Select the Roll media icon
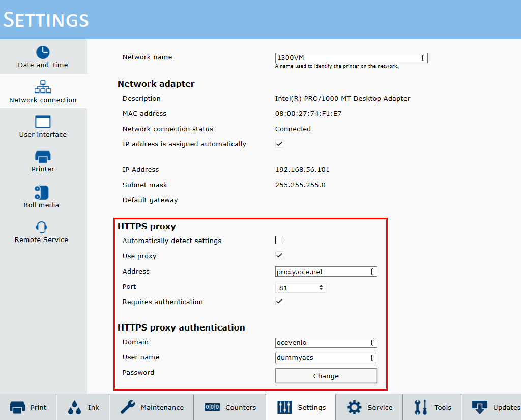 pos(41,192)
